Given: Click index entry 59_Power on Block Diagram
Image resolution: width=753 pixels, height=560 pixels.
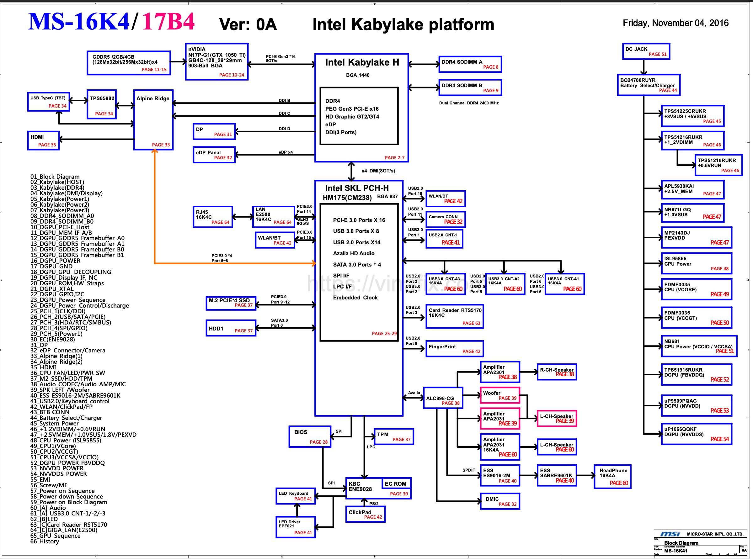Looking at the screenshot, I should point(69,502).
